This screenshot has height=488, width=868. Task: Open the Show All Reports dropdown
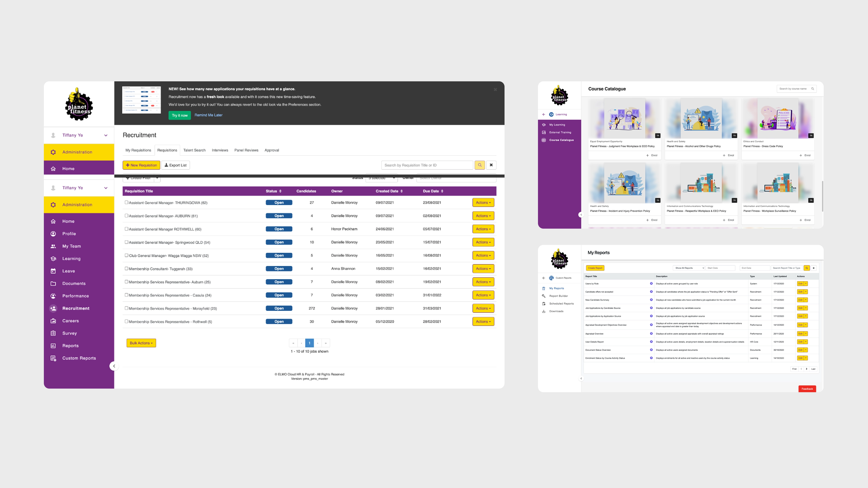[x=689, y=268]
